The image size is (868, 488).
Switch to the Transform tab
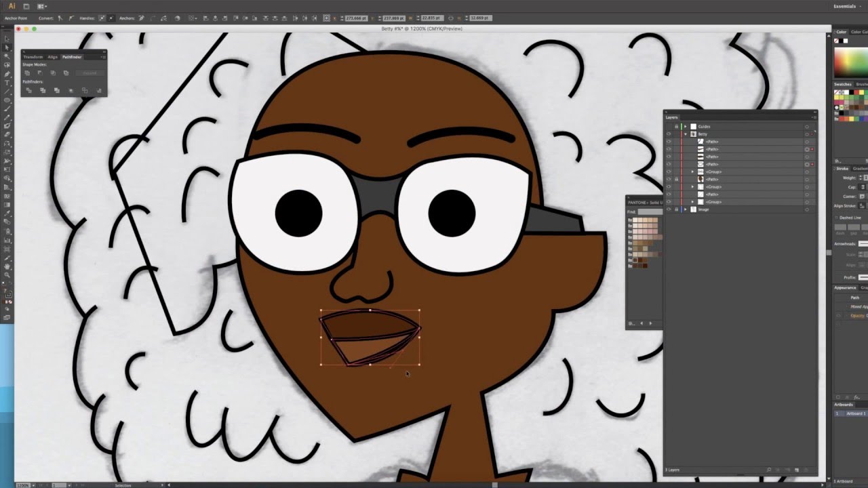33,57
